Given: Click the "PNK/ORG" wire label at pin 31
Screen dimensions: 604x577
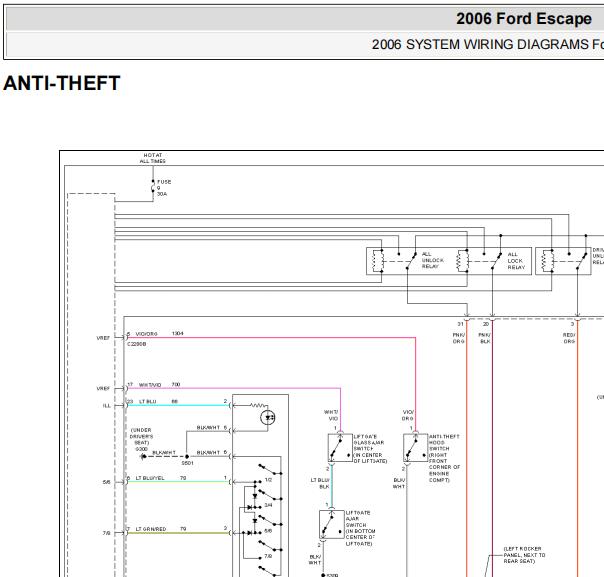Looking at the screenshot, I should (458, 338).
